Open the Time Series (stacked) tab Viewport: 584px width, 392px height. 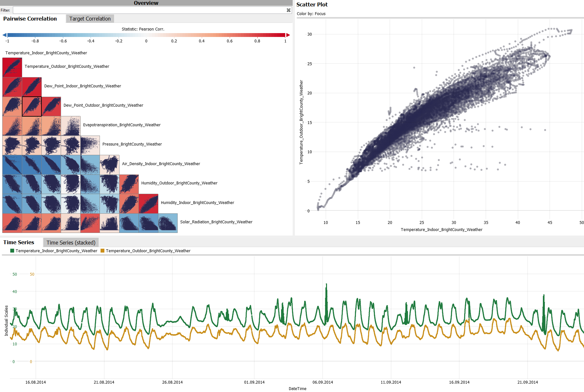[71, 242]
